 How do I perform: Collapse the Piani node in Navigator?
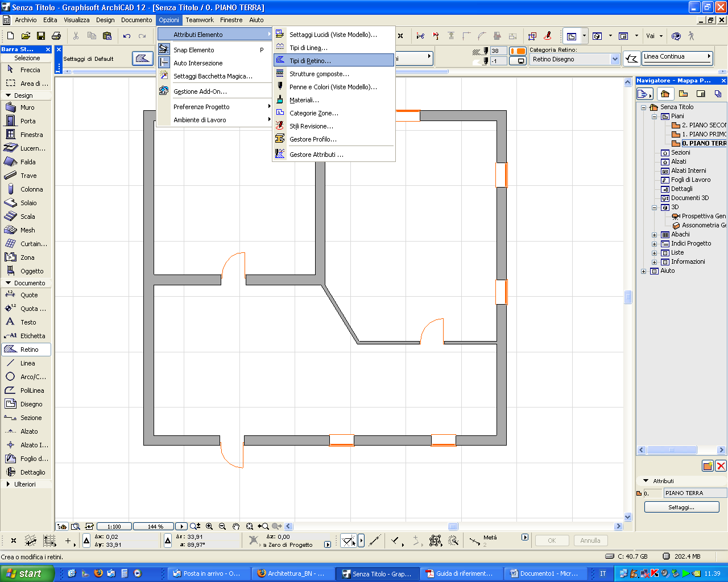click(x=654, y=116)
